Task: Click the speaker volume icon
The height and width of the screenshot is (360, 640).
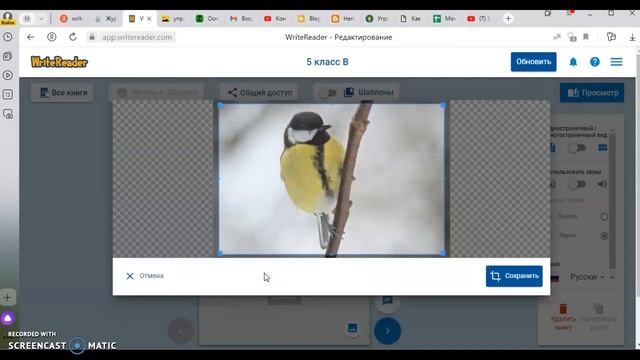Action: [602, 184]
